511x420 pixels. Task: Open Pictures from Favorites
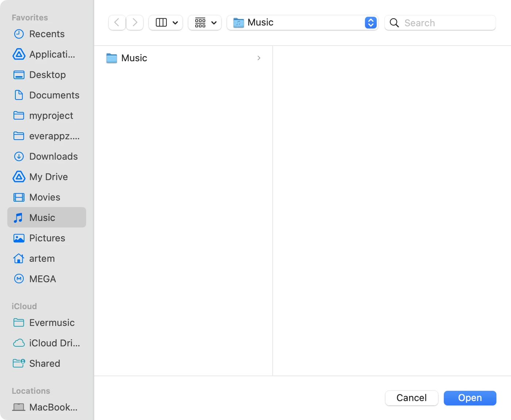click(x=47, y=238)
